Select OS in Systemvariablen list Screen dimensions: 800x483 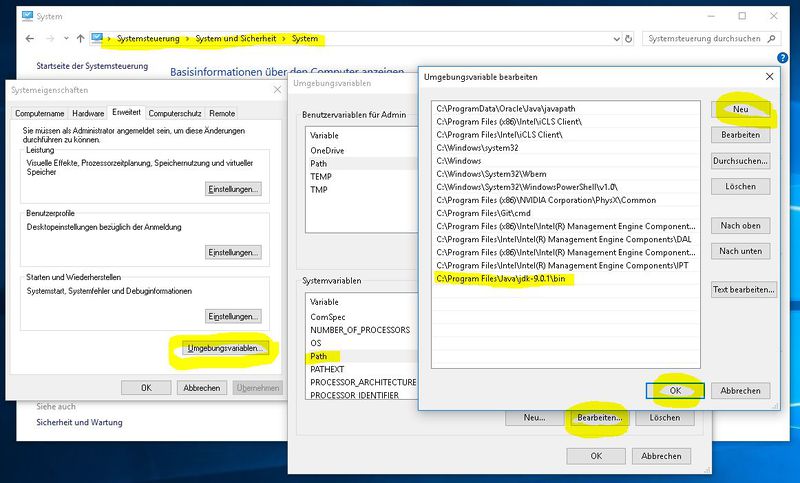pos(361,343)
